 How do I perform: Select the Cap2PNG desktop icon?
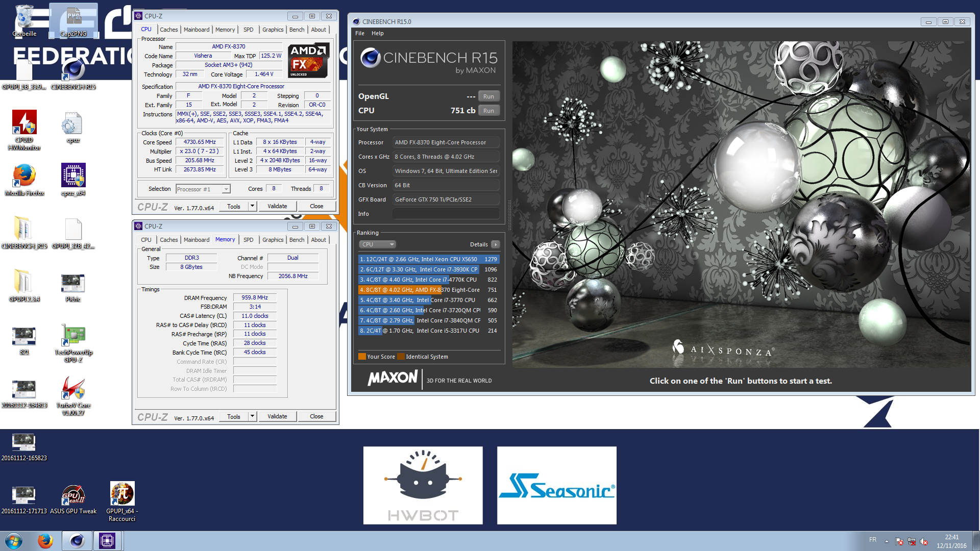(73, 20)
